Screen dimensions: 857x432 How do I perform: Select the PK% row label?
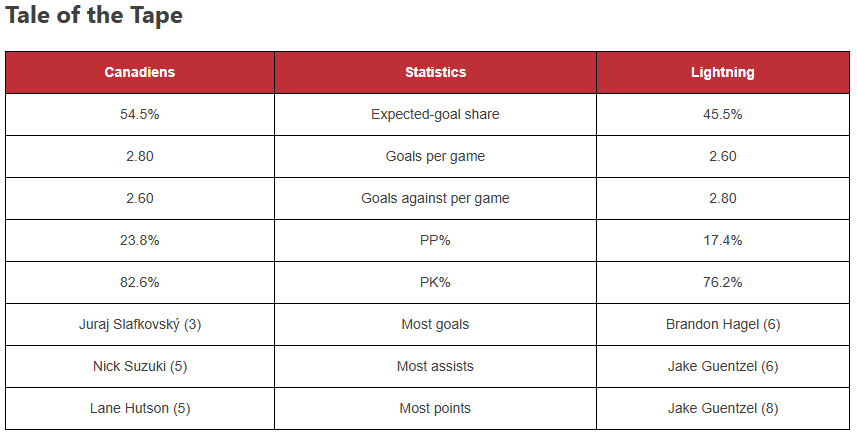click(x=436, y=283)
